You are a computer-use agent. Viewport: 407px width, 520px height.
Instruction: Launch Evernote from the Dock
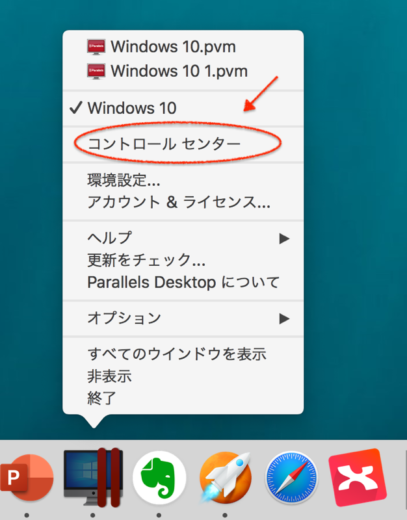coord(159,477)
